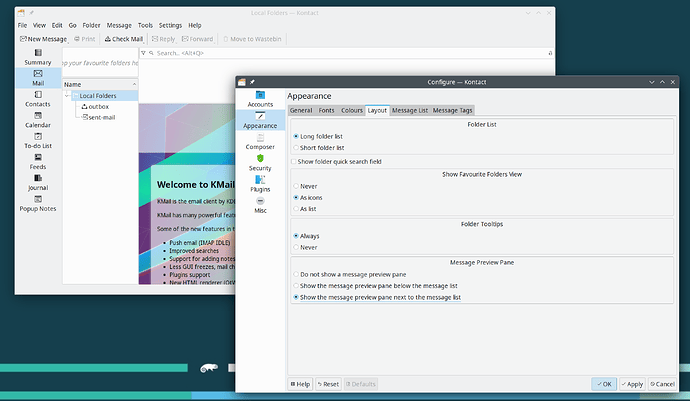The image size is (690, 401).
Task: Click the pin icon in Configure title bar
Action: pyautogui.click(x=252, y=82)
